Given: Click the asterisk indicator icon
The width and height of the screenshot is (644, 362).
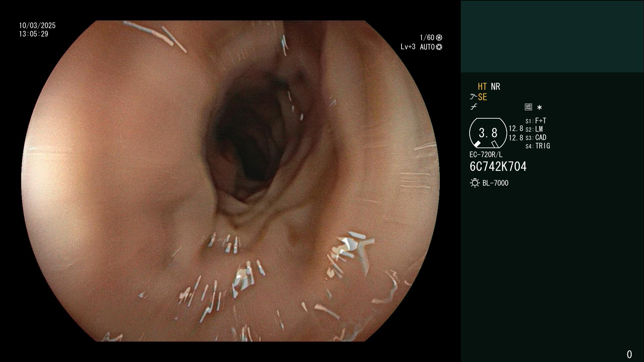Looking at the screenshot, I should pos(539,107).
